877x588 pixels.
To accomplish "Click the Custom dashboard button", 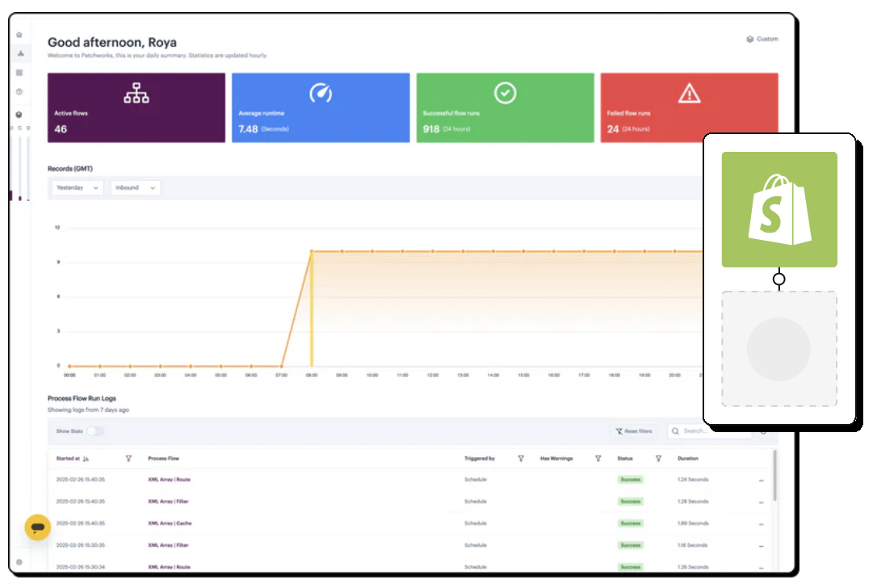I will tap(762, 39).
